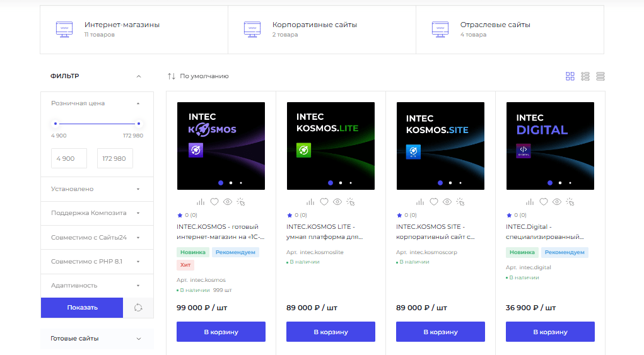Viewport: 644px width, 355px height.
Task: Expand the Установлено filter section
Action: (97, 189)
